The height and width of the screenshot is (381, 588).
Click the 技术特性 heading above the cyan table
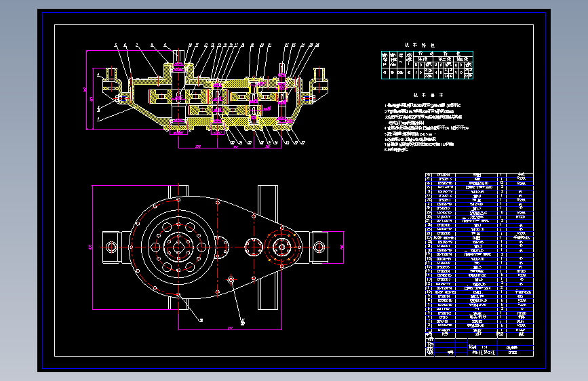click(x=420, y=45)
